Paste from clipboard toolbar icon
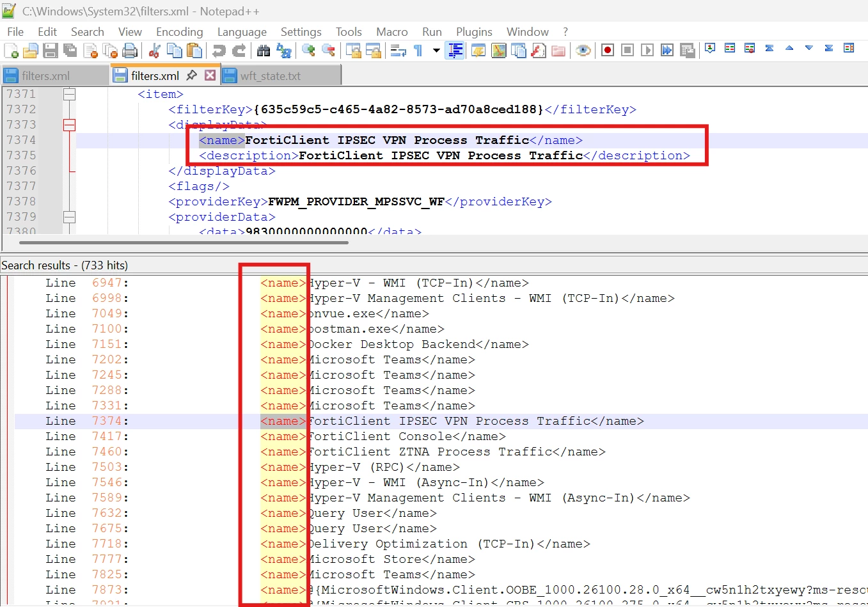 click(x=194, y=51)
